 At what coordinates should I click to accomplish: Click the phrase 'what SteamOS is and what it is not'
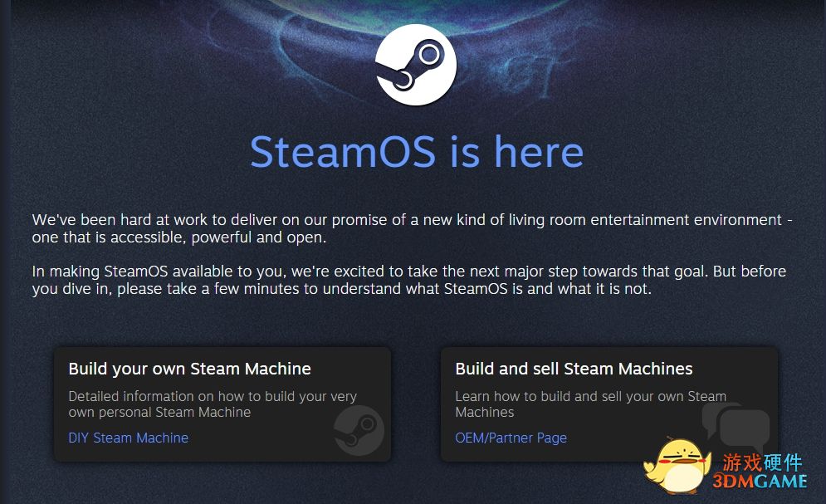point(546,289)
